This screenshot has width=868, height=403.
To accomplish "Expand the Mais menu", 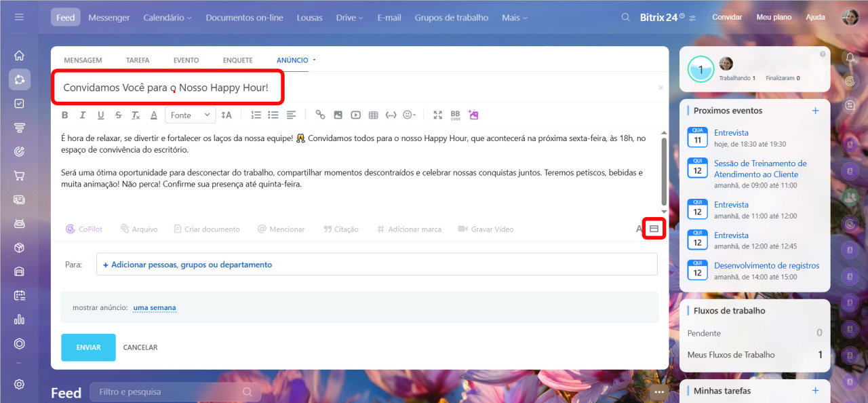I will click(515, 18).
